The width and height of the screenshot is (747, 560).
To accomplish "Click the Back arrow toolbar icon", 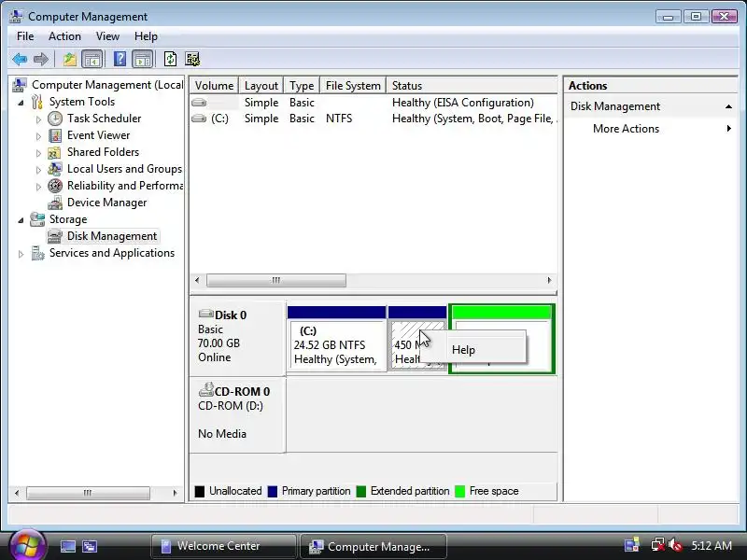I will 20,60.
